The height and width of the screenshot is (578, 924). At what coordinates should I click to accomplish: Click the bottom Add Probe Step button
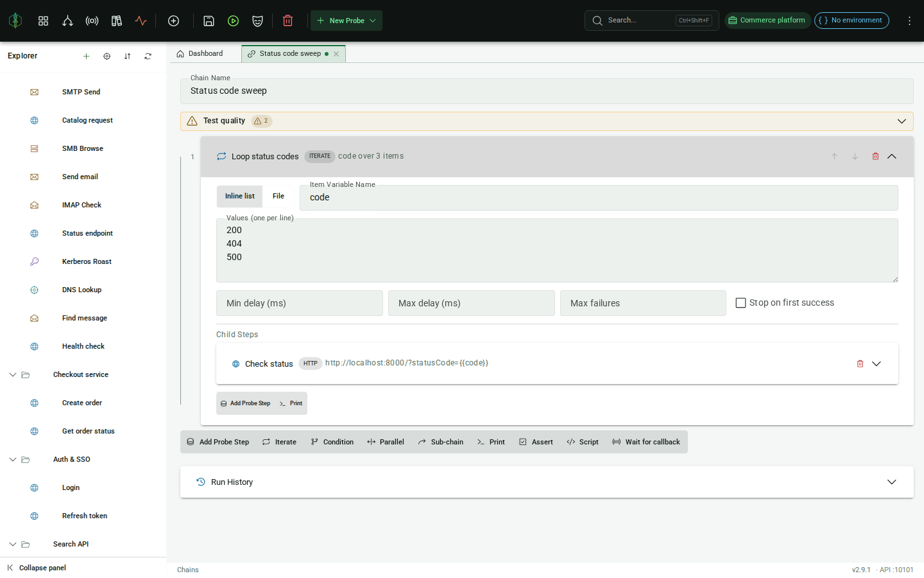(x=218, y=442)
